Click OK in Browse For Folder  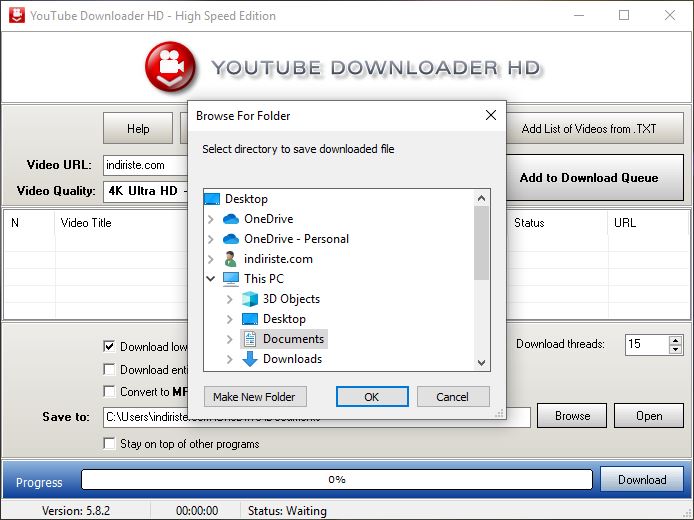point(372,397)
